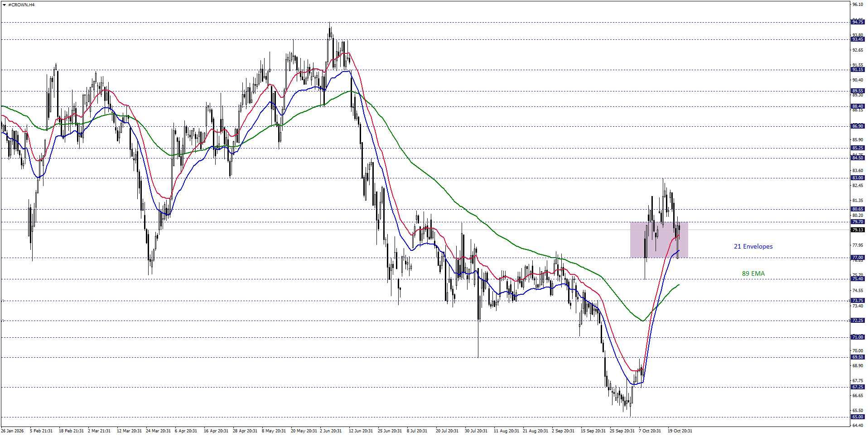Select the '21 Envelopes' text label
The width and height of the screenshot is (868, 436).
(753, 246)
